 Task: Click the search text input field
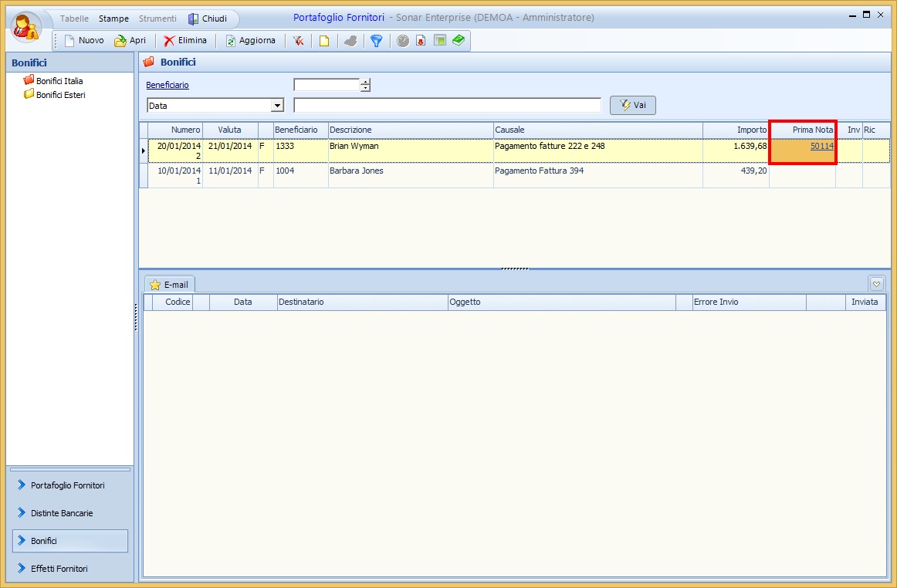(447, 106)
